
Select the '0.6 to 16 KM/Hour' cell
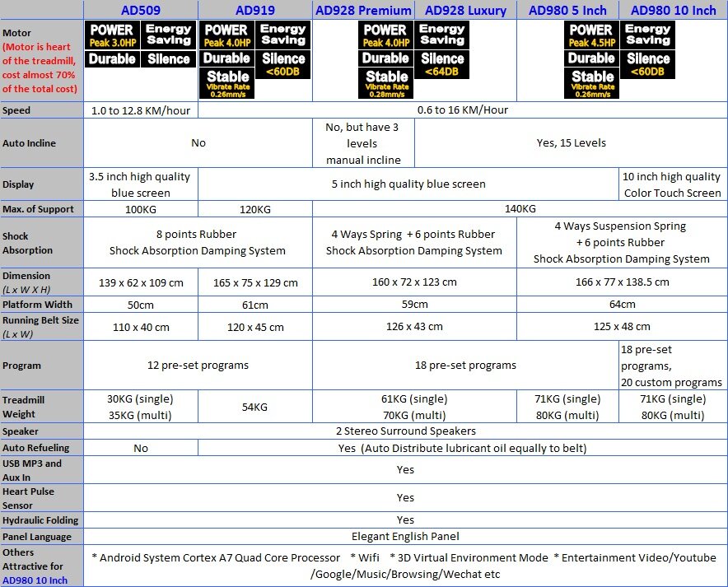[463, 110]
